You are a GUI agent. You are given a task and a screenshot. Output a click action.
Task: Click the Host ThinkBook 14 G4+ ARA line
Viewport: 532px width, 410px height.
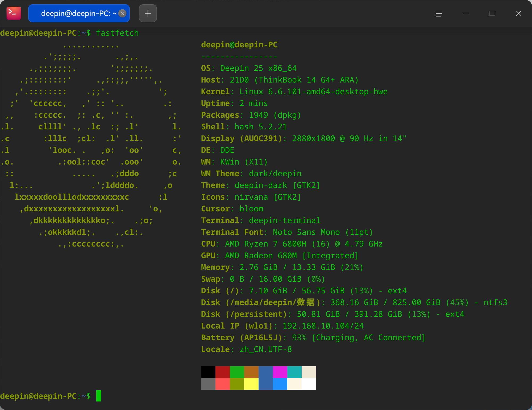[x=280, y=80]
